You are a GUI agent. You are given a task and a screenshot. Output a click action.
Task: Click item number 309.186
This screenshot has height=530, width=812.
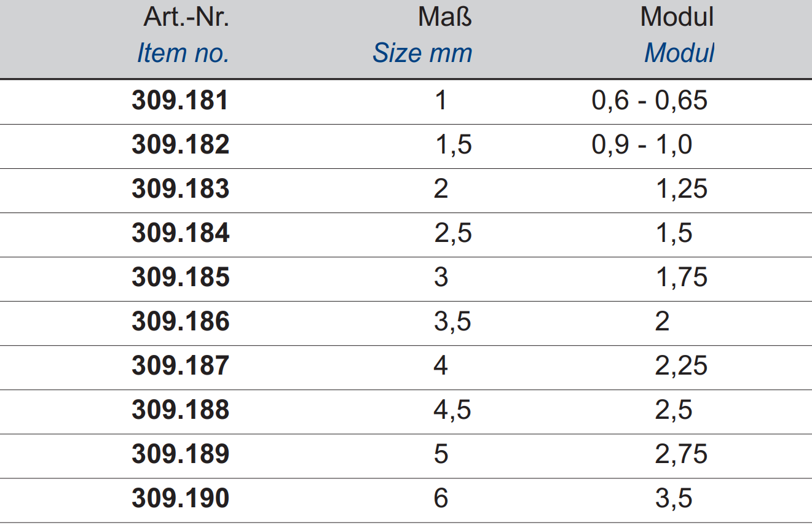pyautogui.click(x=180, y=322)
